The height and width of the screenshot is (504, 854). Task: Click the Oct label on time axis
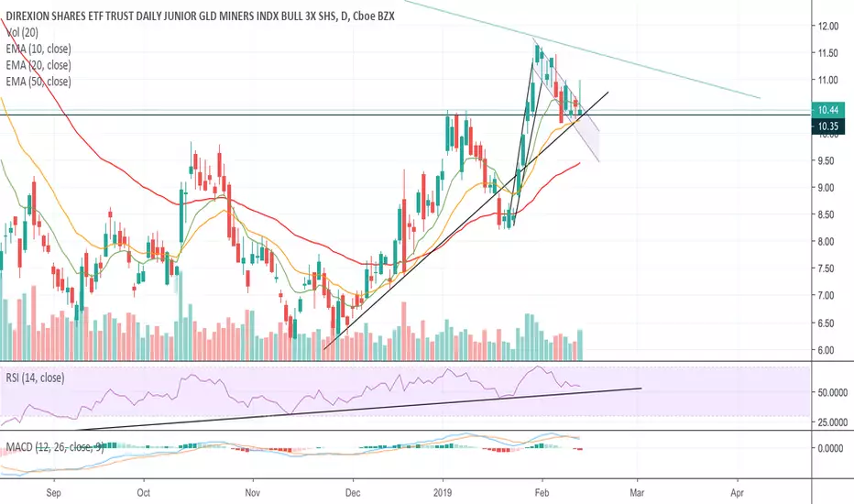(x=144, y=493)
